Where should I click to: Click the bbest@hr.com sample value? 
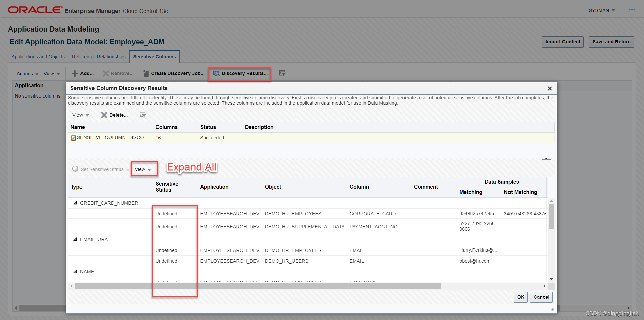[x=475, y=261]
